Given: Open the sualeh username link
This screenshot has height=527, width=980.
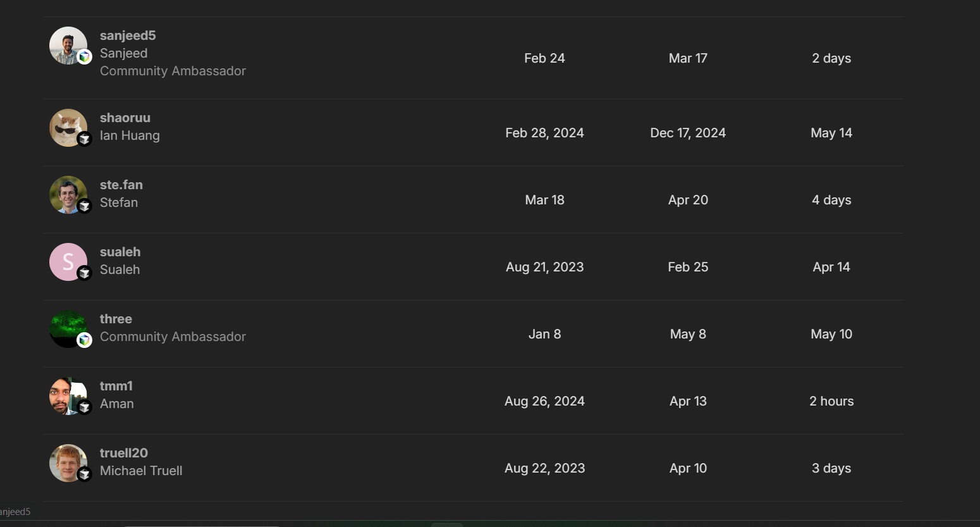Looking at the screenshot, I should pos(120,252).
